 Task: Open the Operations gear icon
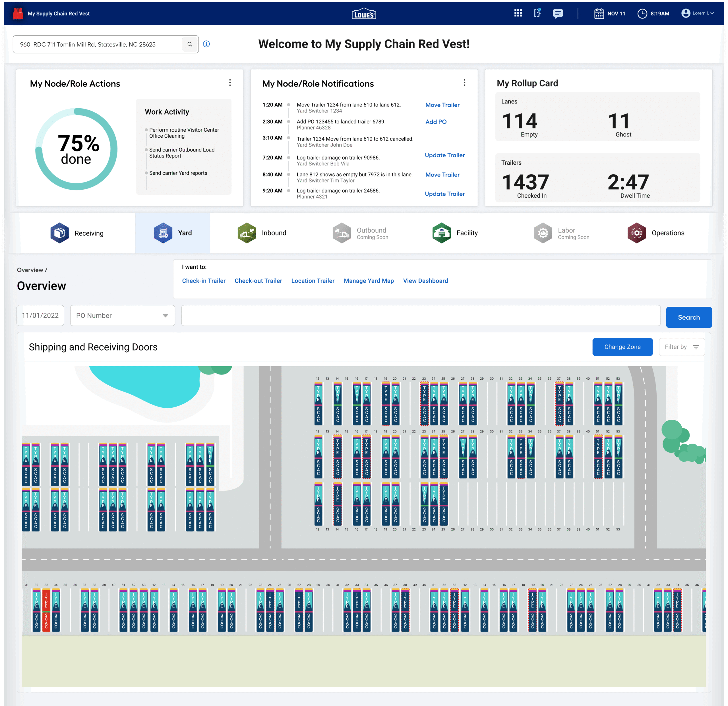click(x=637, y=233)
